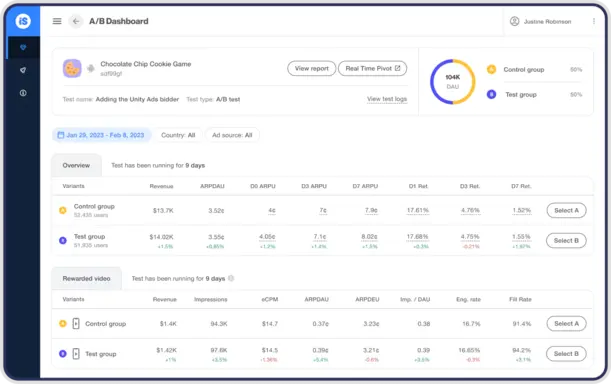Click the Chocolate Chip Cookie Game app icon
The image size is (611, 384).
click(72, 68)
